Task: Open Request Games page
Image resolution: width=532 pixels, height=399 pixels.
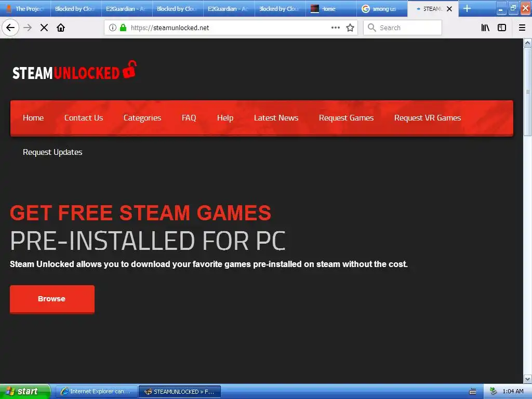Action: pos(346,118)
